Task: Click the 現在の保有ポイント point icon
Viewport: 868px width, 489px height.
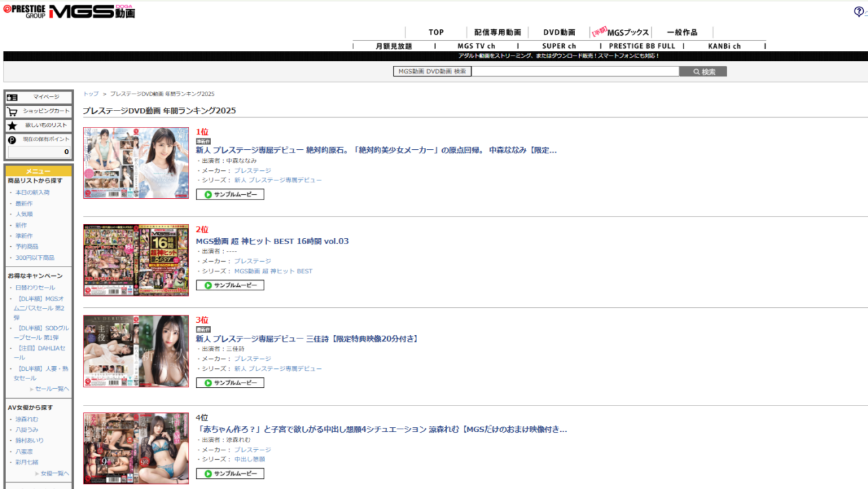Action: 12,140
